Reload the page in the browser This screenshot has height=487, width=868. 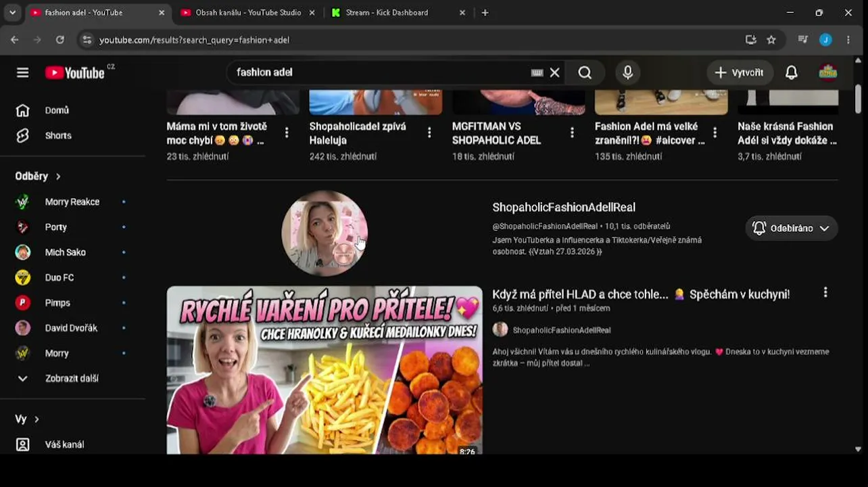click(59, 40)
